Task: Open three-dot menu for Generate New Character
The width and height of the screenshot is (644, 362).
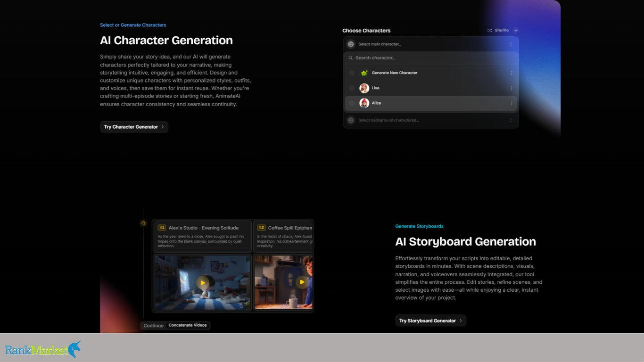Action: pyautogui.click(x=512, y=73)
